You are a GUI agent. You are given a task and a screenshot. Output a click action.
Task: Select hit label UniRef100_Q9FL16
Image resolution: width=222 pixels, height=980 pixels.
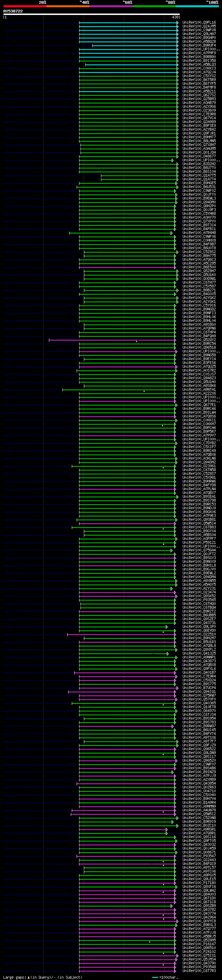(x=199, y=23)
